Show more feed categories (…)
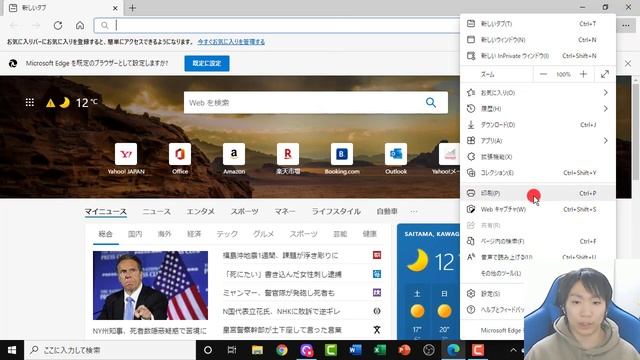The width and height of the screenshot is (640, 360). click(414, 211)
